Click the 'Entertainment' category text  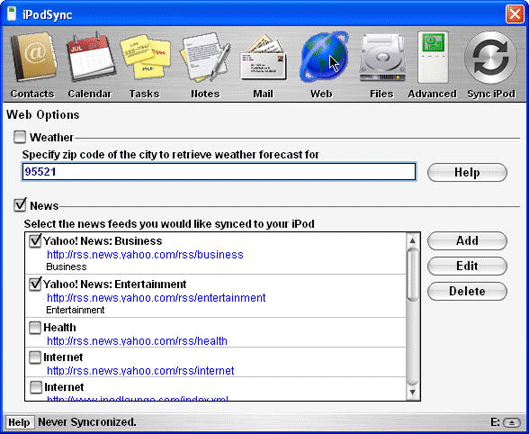click(x=75, y=310)
